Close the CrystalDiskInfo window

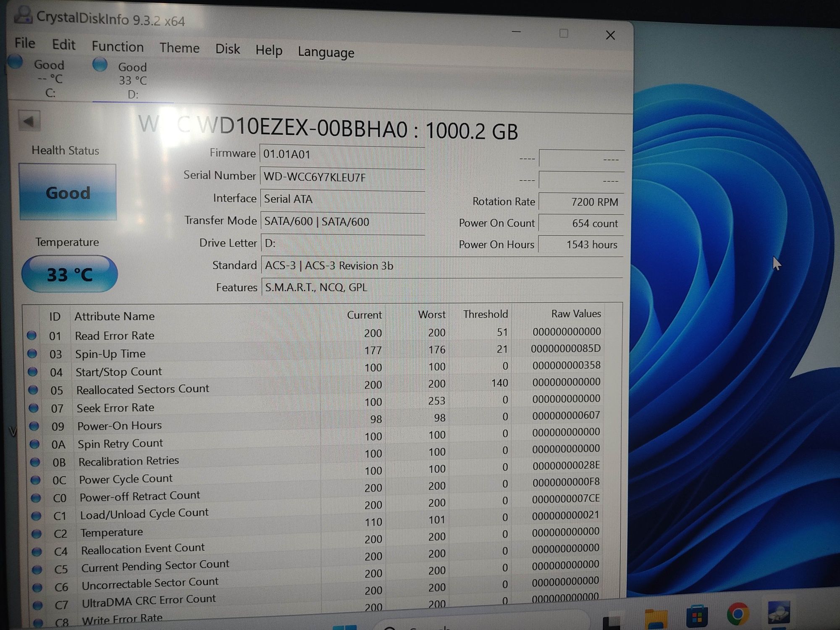click(x=610, y=35)
